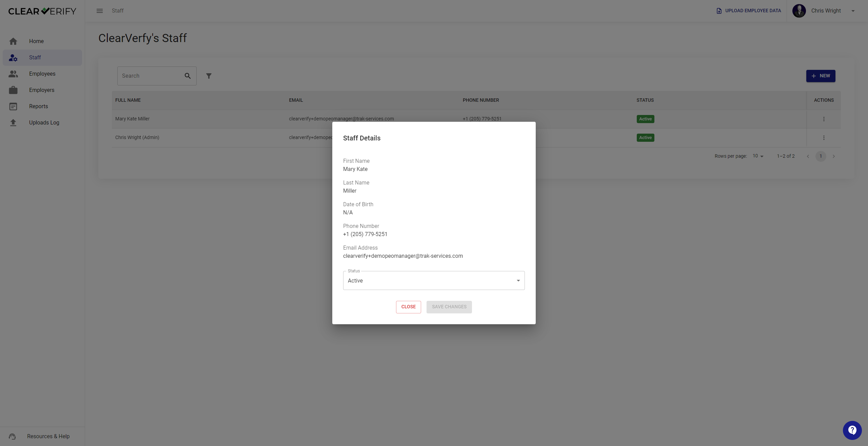Click the ClearVerfy's Staff page heading
The image size is (868, 446).
(143, 38)
